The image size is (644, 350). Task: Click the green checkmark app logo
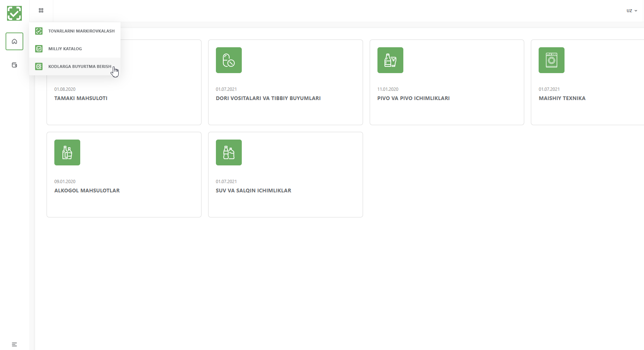[x=14, y=13]
